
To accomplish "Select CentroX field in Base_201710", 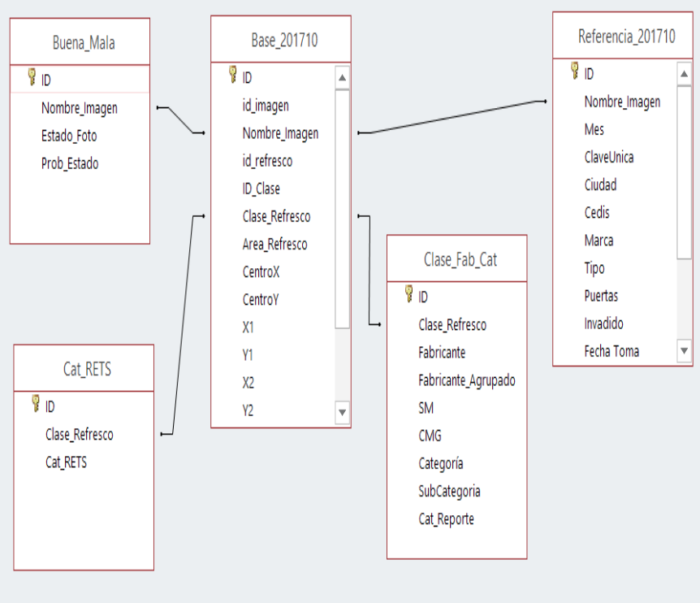I will coord(261,271).
